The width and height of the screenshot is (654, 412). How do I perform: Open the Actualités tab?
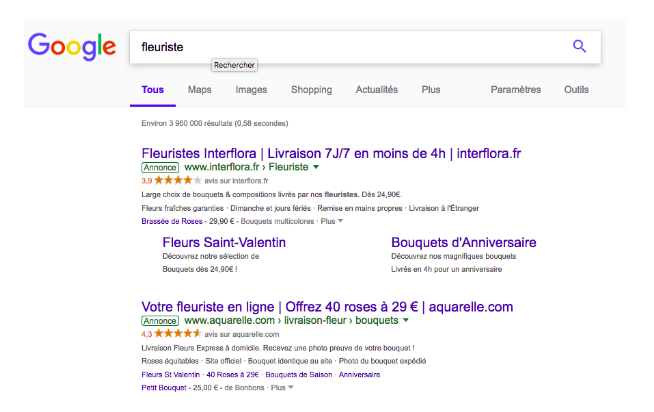377,90
